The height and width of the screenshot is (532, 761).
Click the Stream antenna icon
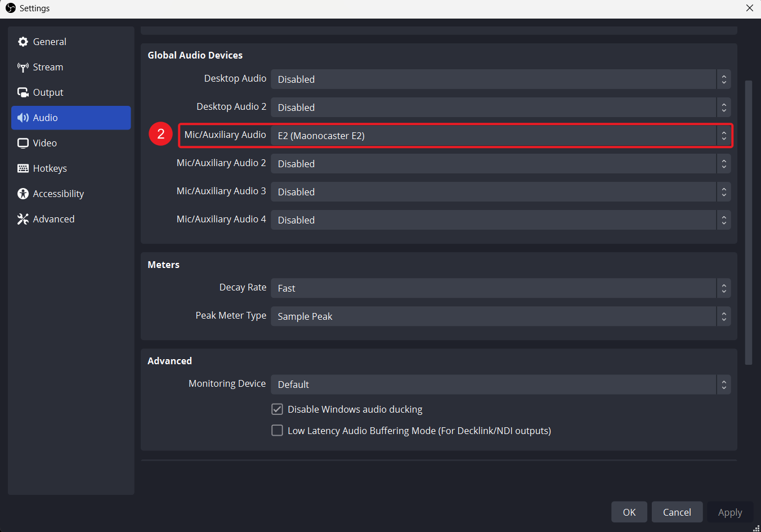tap(23, 66)
